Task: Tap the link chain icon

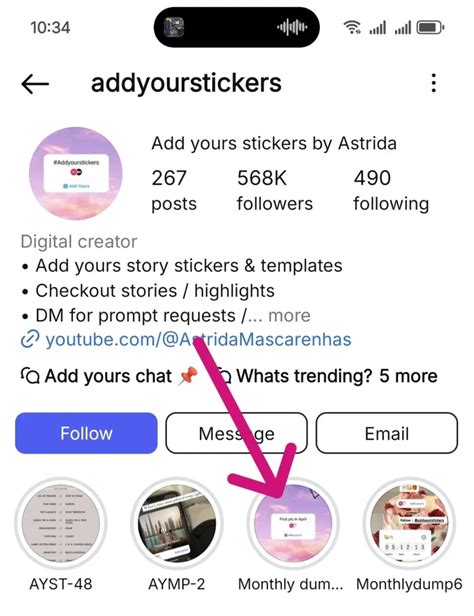Action: click(30, 339)
